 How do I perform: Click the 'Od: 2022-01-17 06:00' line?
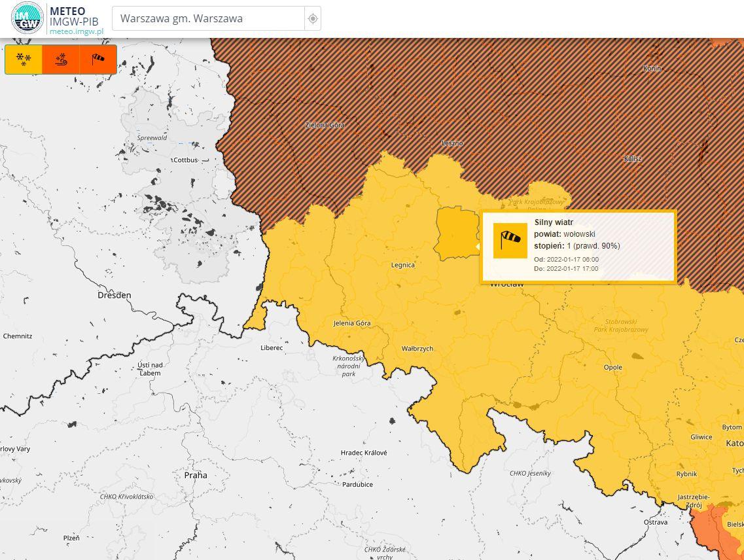click(x=566, y=260)
